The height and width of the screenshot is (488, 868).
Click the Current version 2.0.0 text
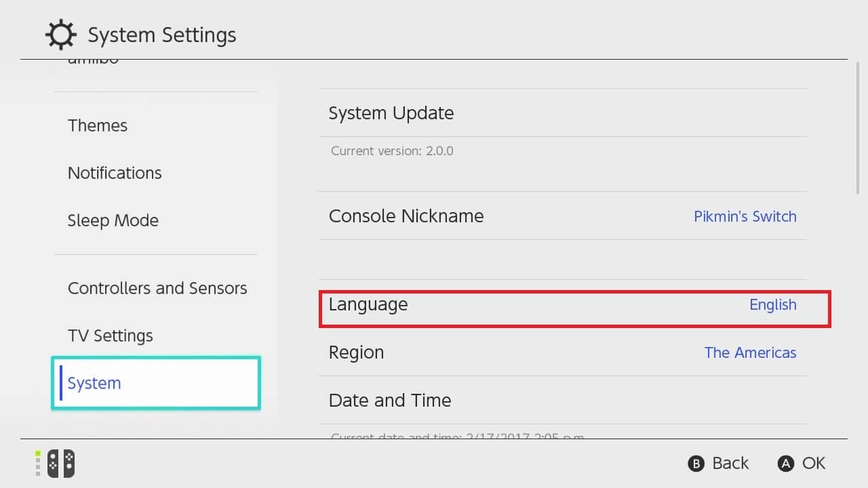tap(391, 150)
